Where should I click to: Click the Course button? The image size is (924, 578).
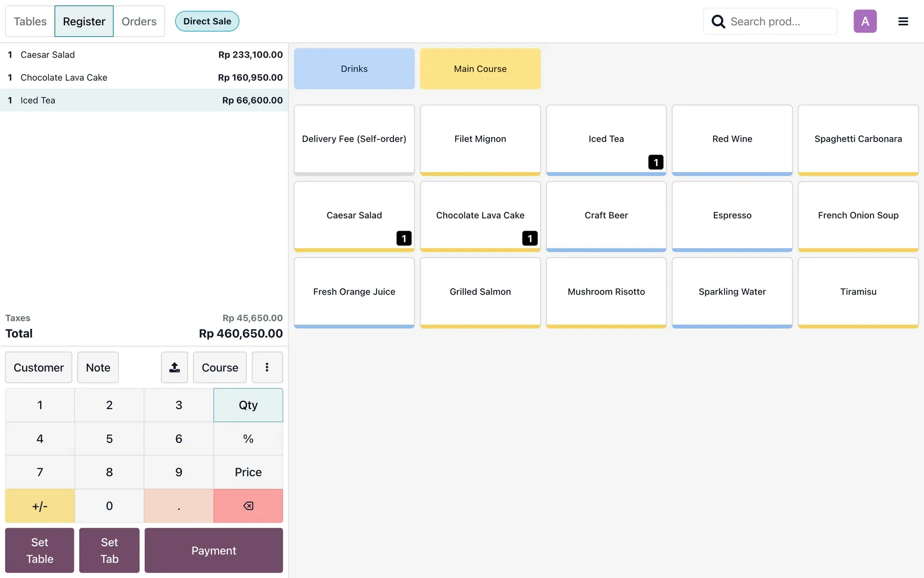[220, 367]
